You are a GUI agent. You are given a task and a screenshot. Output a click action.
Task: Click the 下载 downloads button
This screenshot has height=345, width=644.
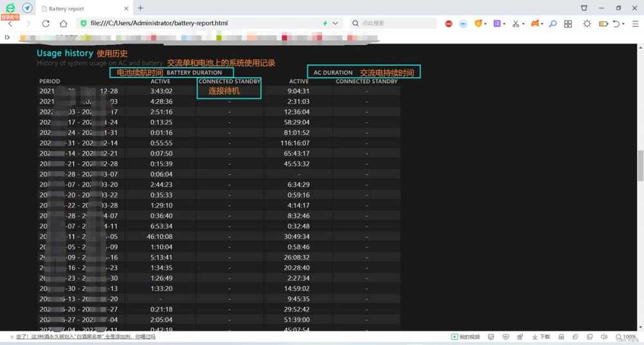click(x=541, y=337)
